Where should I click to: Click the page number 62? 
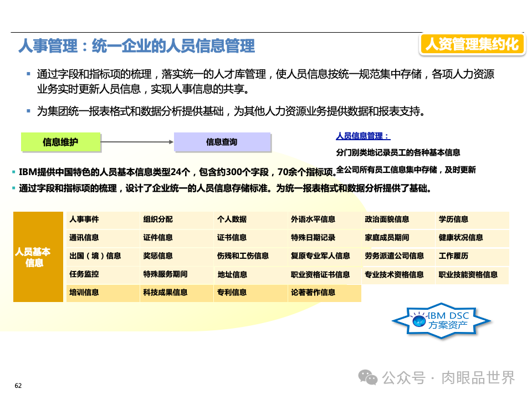pos(18,386)
